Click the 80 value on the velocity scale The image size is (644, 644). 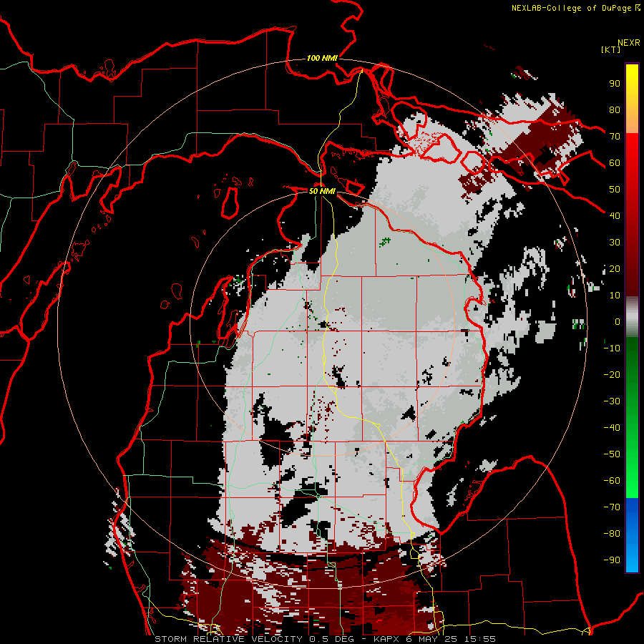click(x=615, y=110)
